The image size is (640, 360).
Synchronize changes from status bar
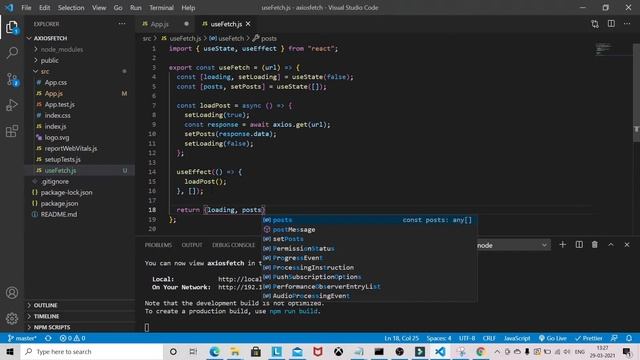tap(48, 338)
